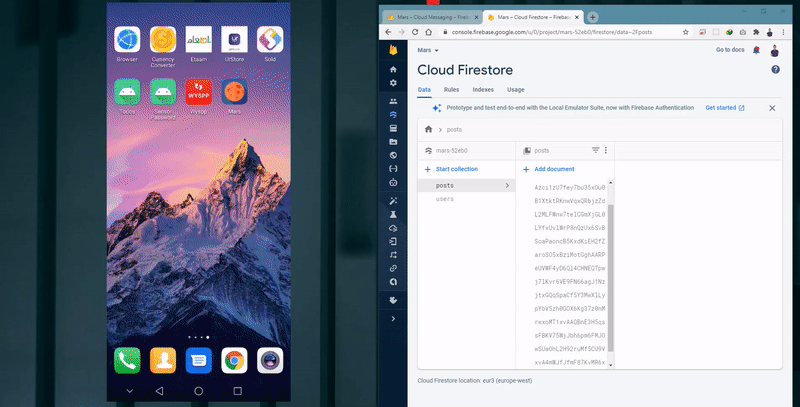Open Test Lab flask icon in sidebar
Viewport: 800px width, 407px height.
coord(393,215)
